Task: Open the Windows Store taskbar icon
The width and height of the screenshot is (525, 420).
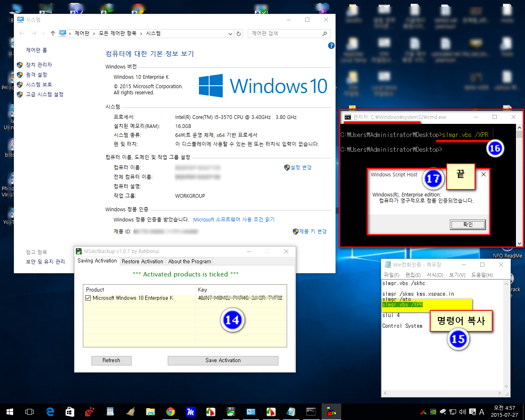Action: 70,412
